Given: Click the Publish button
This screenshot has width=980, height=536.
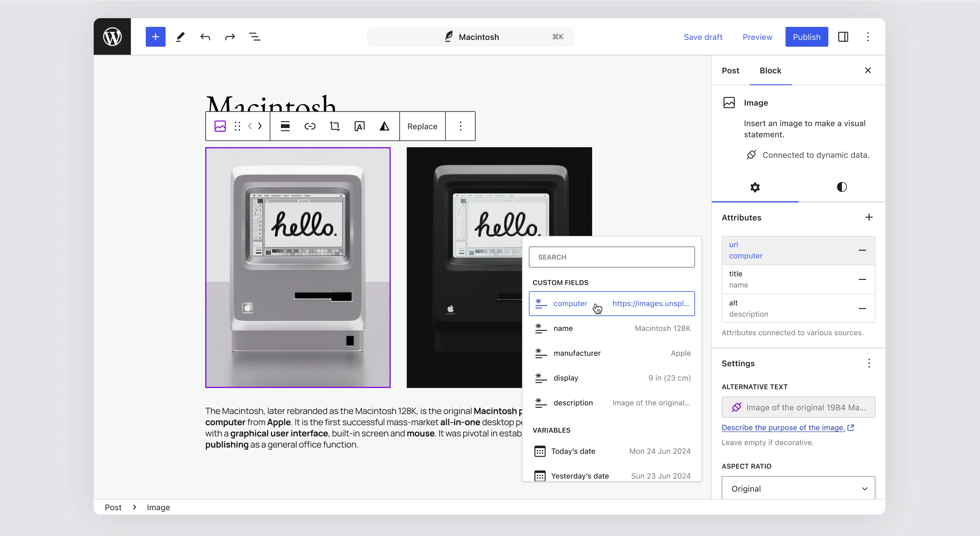Looking at the screenshot, I should [806, 37].
